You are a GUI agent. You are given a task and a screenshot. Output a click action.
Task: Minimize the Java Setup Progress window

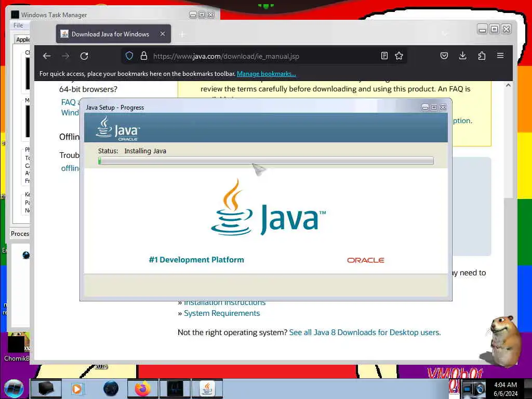click(425, 107)
